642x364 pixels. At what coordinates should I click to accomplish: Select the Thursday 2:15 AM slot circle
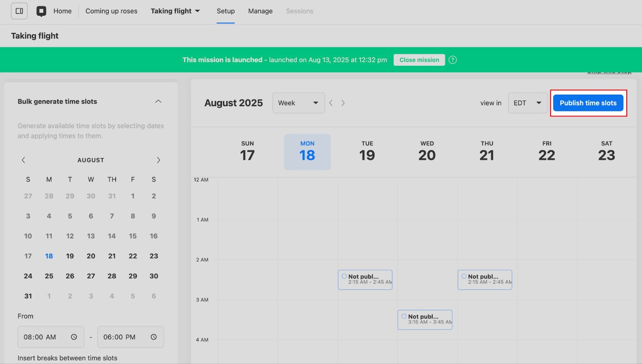464,276
